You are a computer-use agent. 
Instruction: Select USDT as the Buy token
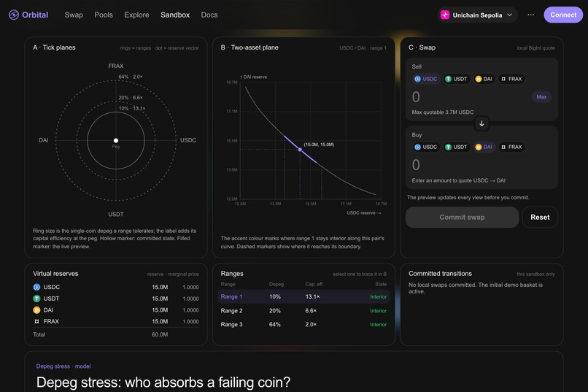(456, 147)
